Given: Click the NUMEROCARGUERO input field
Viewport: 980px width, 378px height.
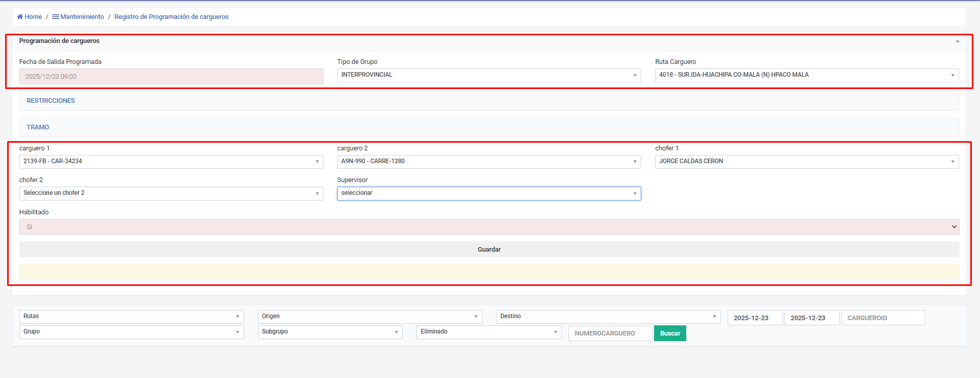Looking at the screenshot, I should coord(610,333).
